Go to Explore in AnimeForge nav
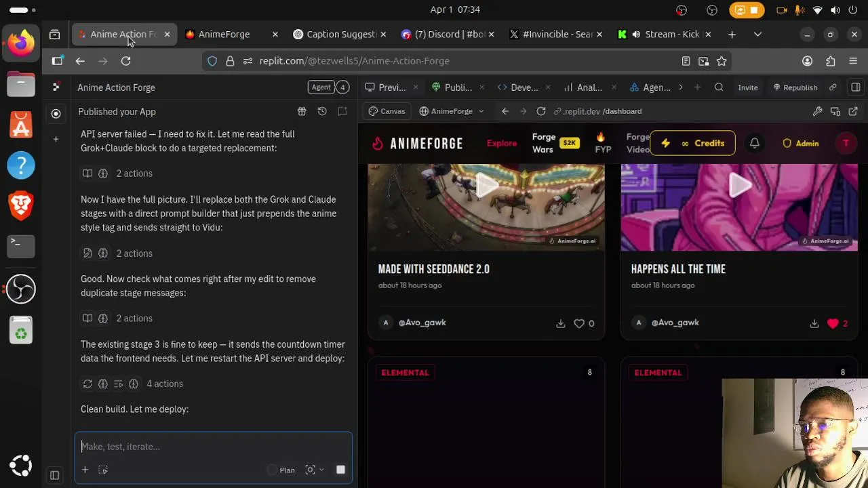 (x=502, y=143)
